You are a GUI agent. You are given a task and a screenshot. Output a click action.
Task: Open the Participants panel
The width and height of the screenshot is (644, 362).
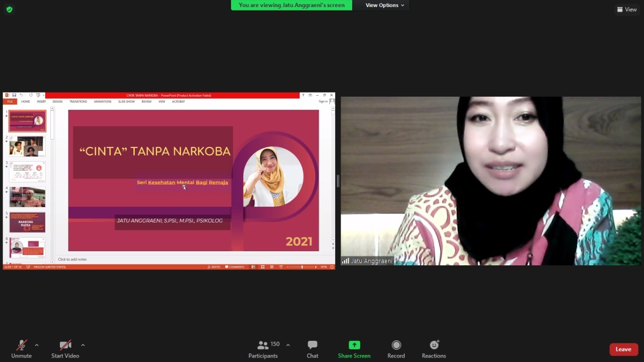(x=263, y=349)
